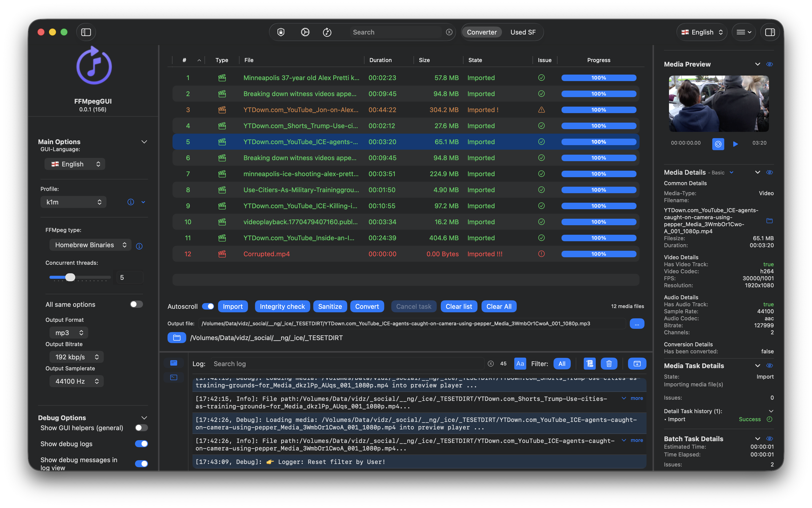Click the music note refresh toolbar icon

pos(327,32)
